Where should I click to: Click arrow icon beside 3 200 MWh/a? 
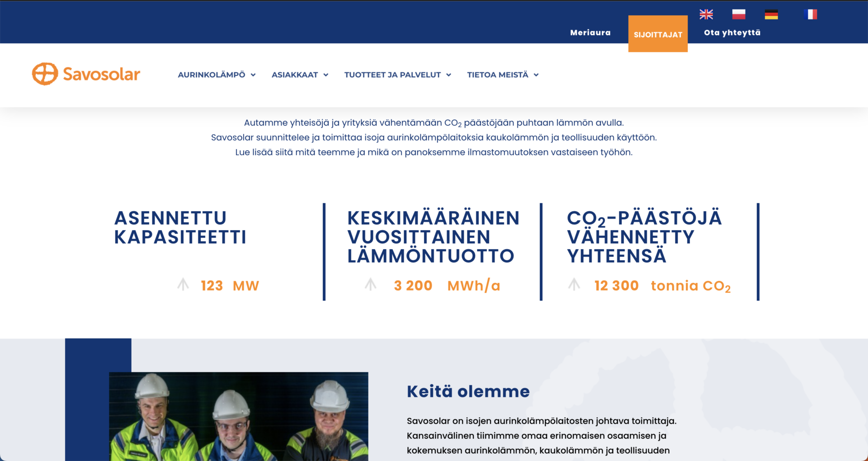[371, 285]
